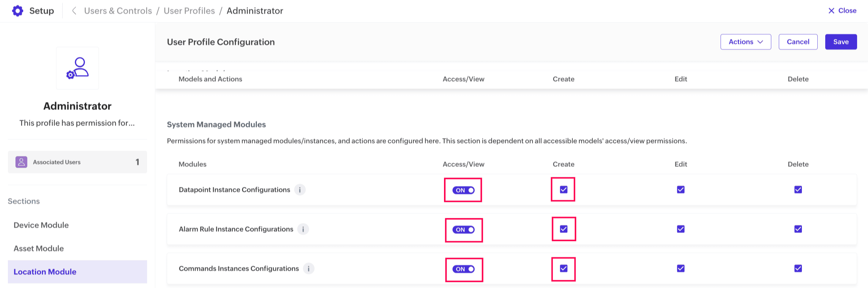Select the Asset Module section
The height and width of the screenshot is (288, 868).
(x=39, y=248)
